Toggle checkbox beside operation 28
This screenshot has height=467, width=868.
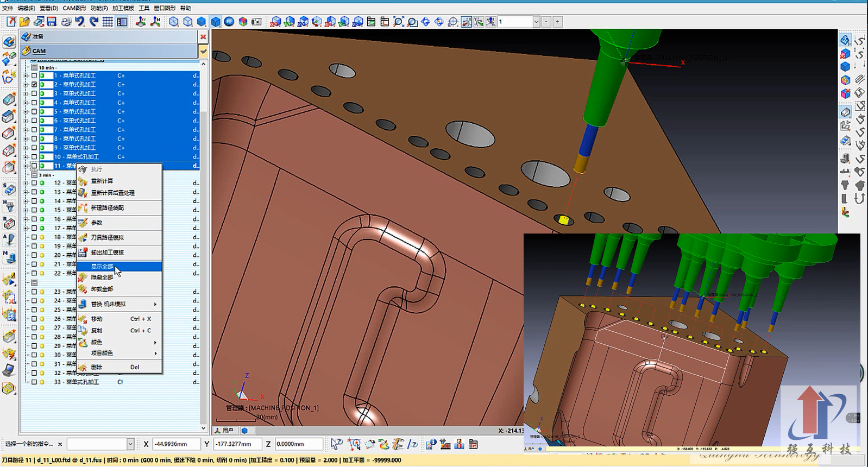pyautogui.click(x=34, y=337)
